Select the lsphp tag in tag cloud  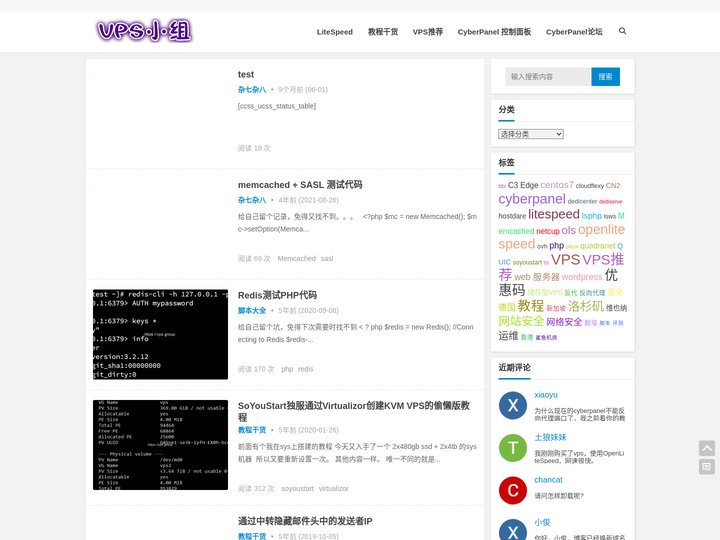591,215
